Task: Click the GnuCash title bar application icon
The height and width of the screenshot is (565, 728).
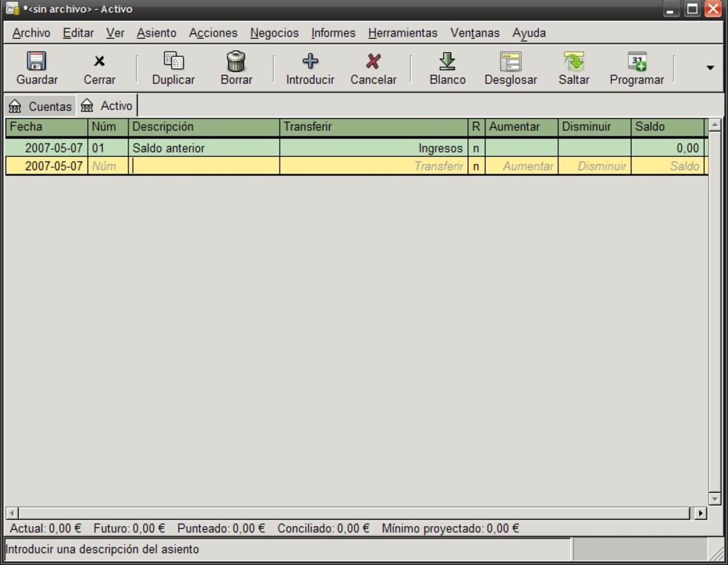Action: 13,8
